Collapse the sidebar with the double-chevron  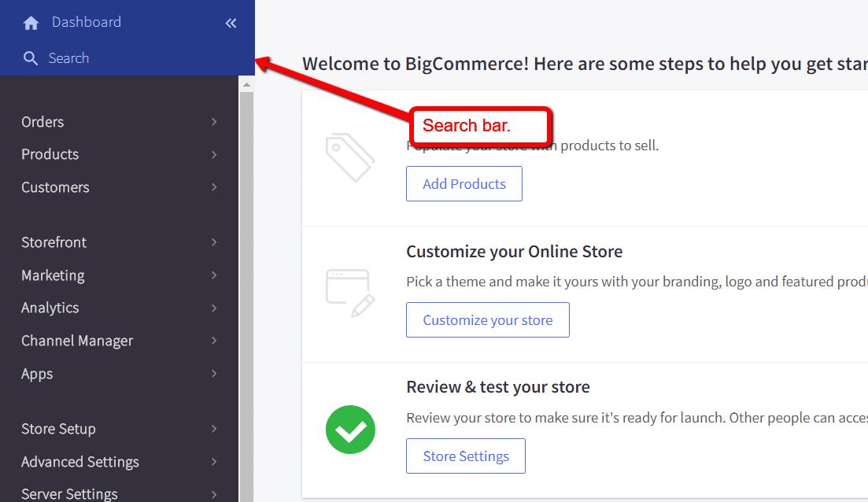(231, 23)
